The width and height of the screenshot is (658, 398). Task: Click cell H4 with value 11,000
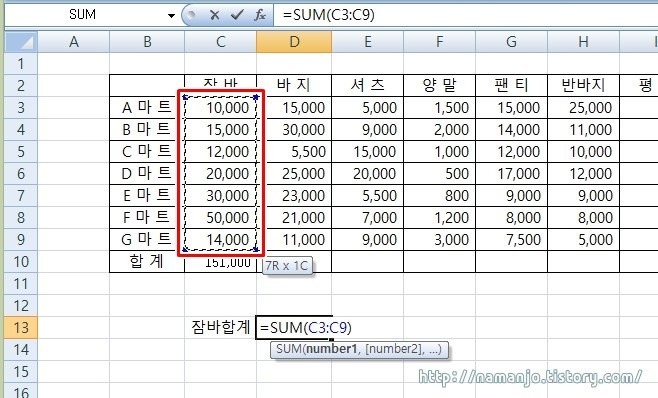583,129
